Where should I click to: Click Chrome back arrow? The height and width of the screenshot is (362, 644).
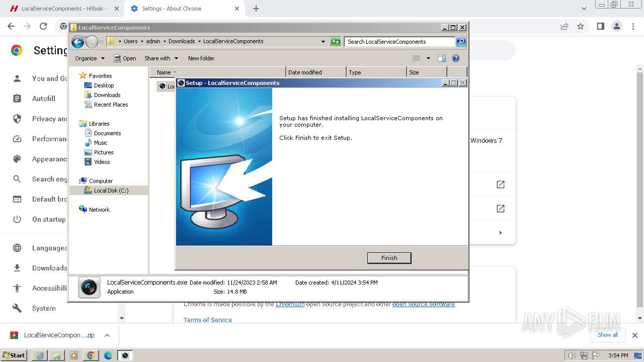(11, 27)
